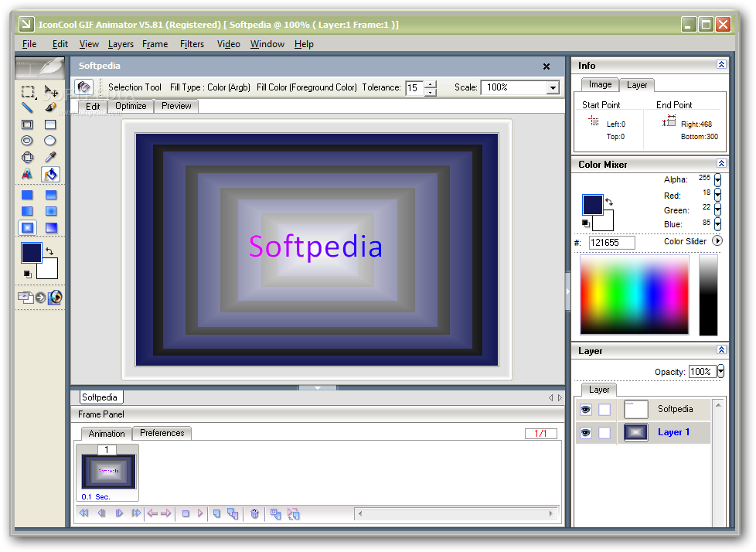
Task: Switch to the Optimize tab
Action: pos(131,106)
